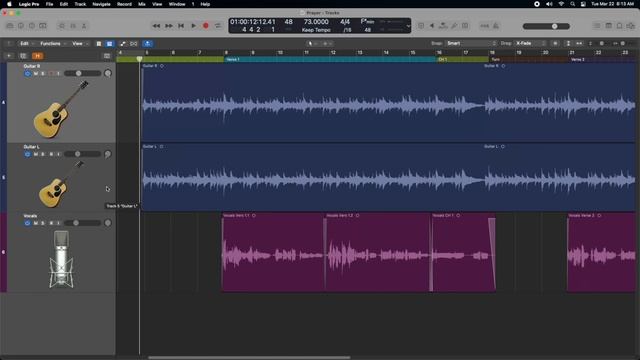
Task: Toggle power button on Guitar L track
Action: (27, 154)
